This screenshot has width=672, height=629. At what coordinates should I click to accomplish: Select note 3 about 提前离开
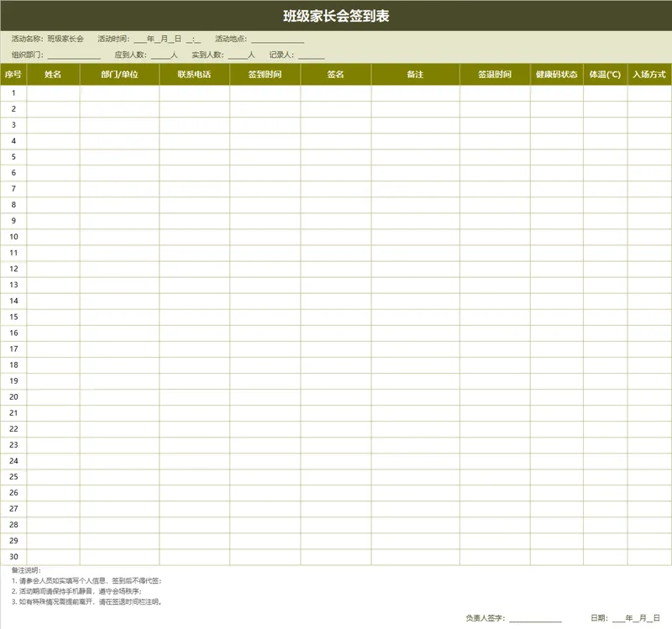(87, 602)
